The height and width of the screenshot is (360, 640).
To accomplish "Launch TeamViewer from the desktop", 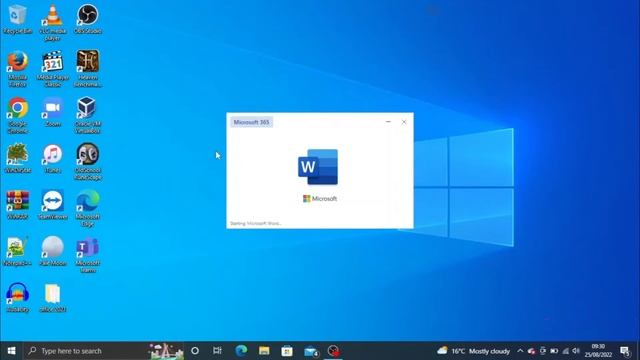I will pyautogui.click(x=53, y=205).
